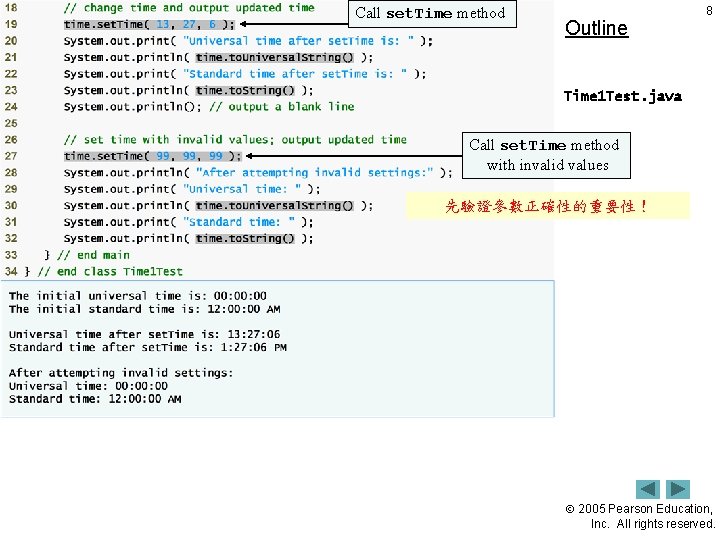Click time.toString() on line 32
720x540 pixels.
[x=245, y=239]
